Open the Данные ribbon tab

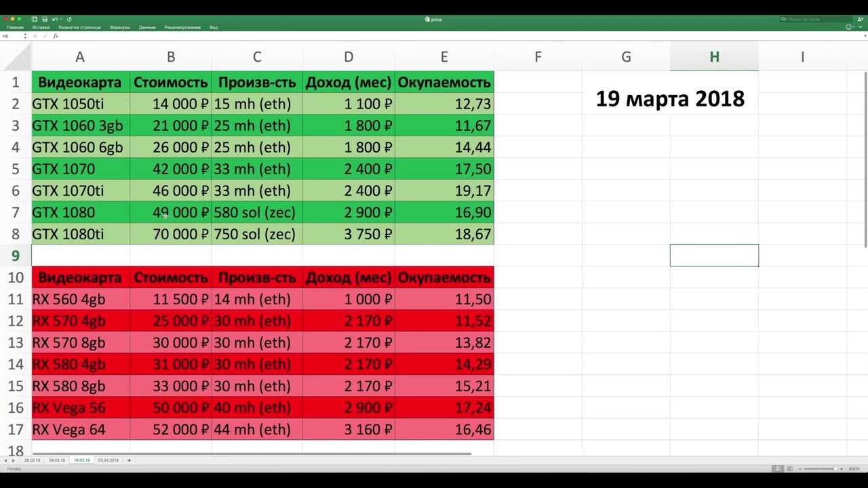click(147, 28)
